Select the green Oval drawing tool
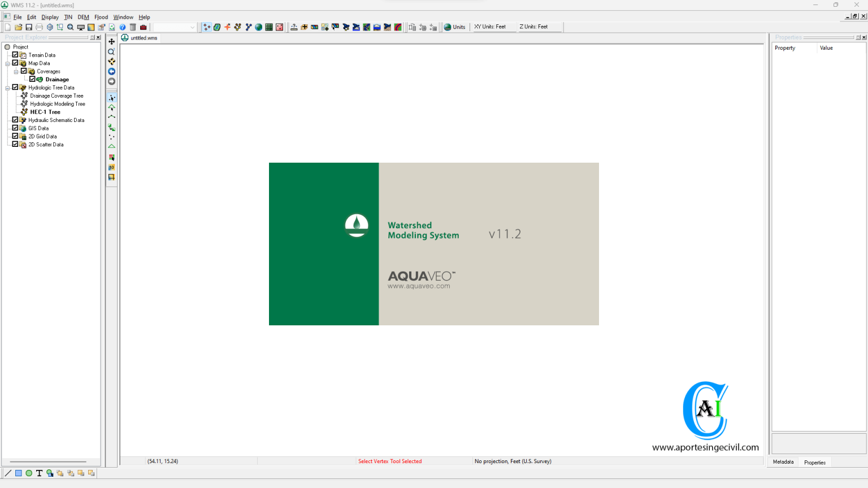Image resolution: width=868 pixels, height=488 pixels. 29,473
